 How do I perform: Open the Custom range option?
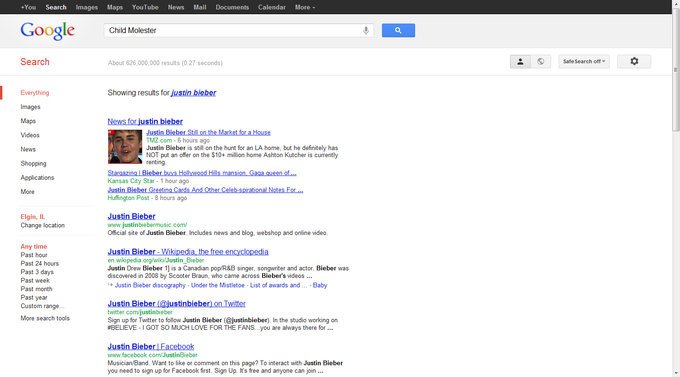pos(42,306)
